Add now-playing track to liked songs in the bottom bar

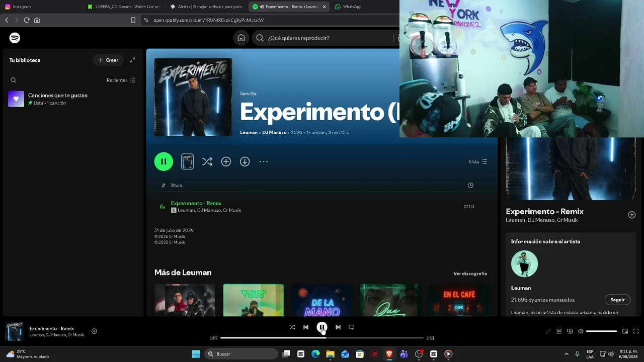[x=94, y=331]
